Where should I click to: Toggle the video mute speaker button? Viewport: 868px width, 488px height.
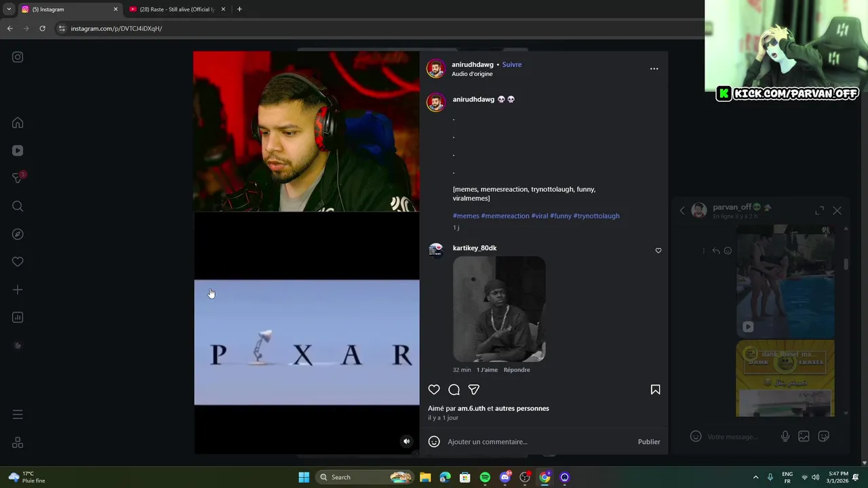tap(406, 441)
